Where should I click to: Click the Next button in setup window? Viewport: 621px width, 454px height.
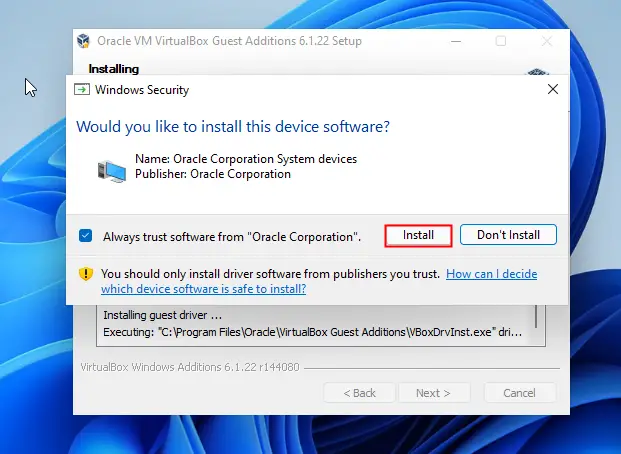tap(434, 393)
